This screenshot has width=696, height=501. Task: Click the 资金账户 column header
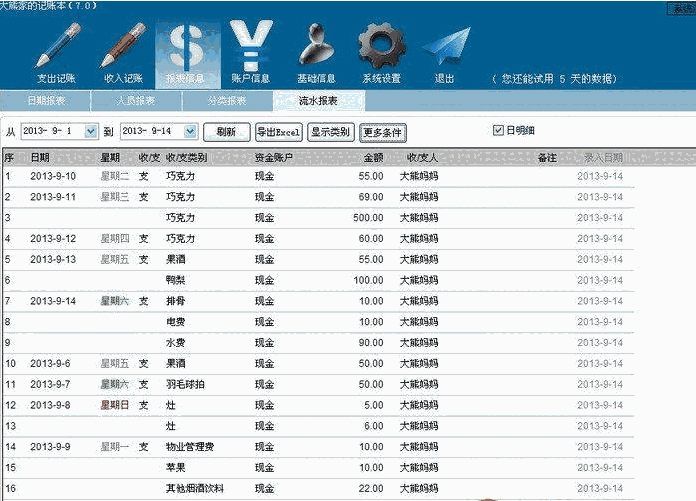tap(274, 158)
